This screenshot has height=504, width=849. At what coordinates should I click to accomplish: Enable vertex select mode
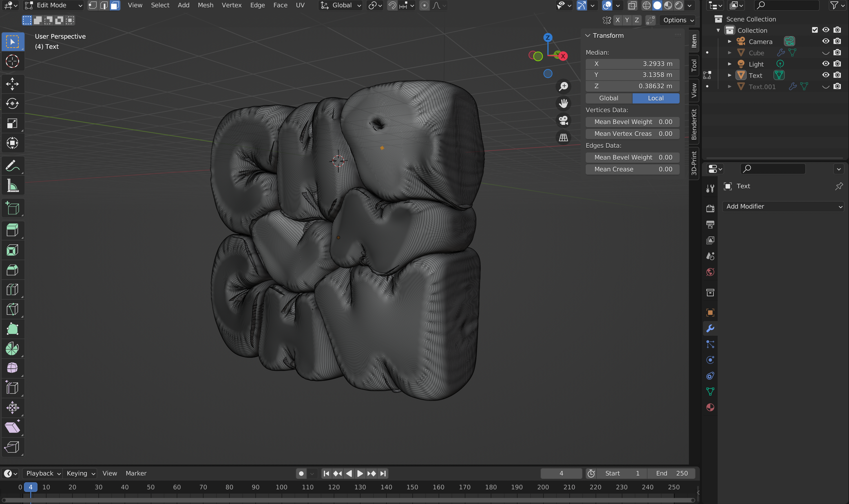(93, 5)
